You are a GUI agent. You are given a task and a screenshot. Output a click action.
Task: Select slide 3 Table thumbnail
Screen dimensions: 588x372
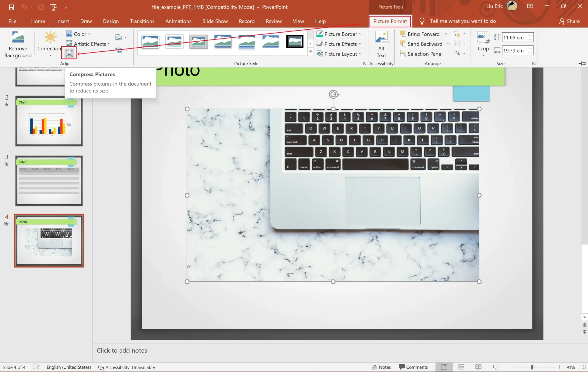coord(49,181)
